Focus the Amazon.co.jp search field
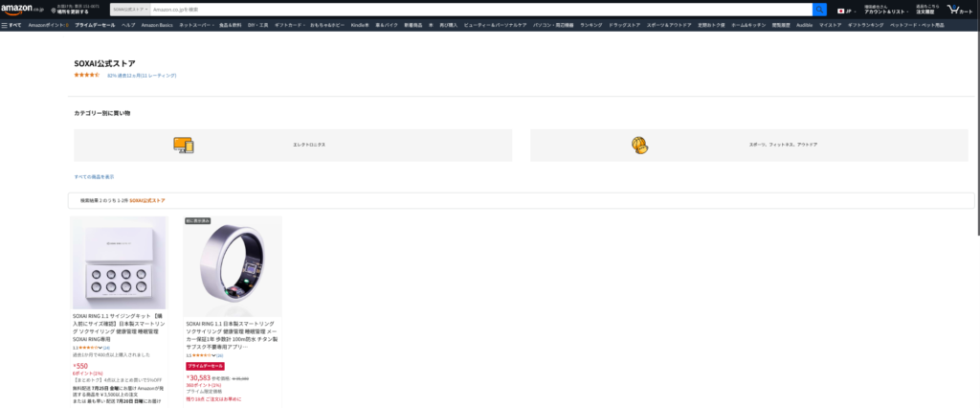 coord(481,10)
